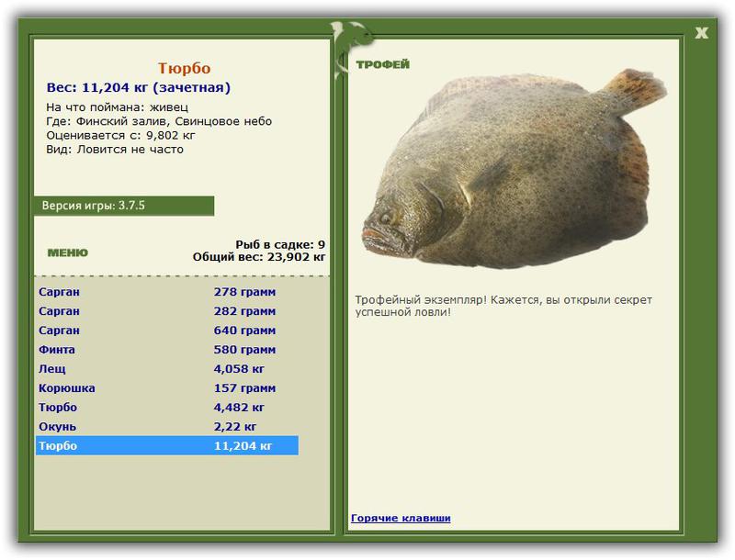Select the Сарган 282 грамм row
The image size is (735, 560).
click(167, 311)
